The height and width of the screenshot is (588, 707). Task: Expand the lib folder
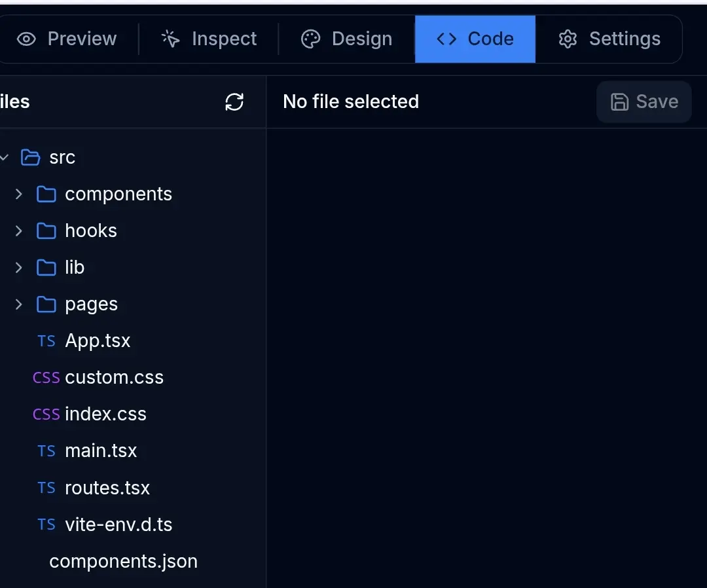pos(18,267)
